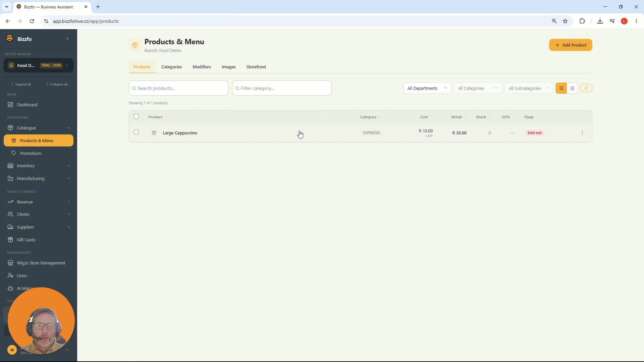Toggle the select-all products checkbox
Viewport: 644px width, 362px height.
point(136,117)
